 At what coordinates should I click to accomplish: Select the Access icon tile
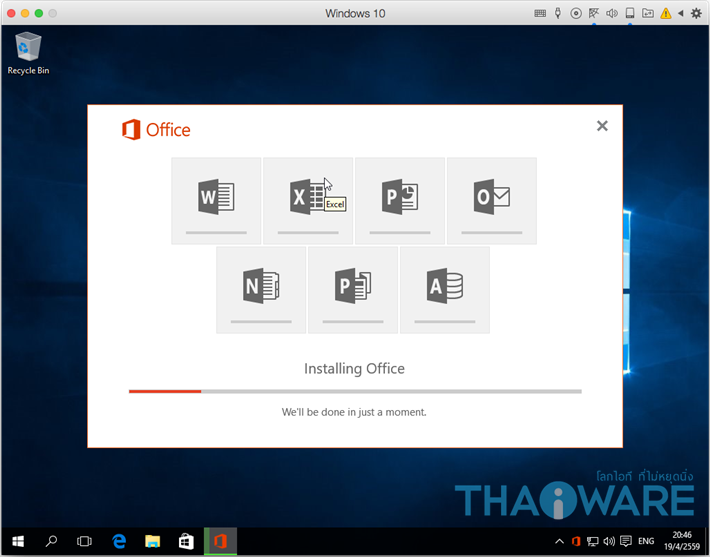point(445,290)
